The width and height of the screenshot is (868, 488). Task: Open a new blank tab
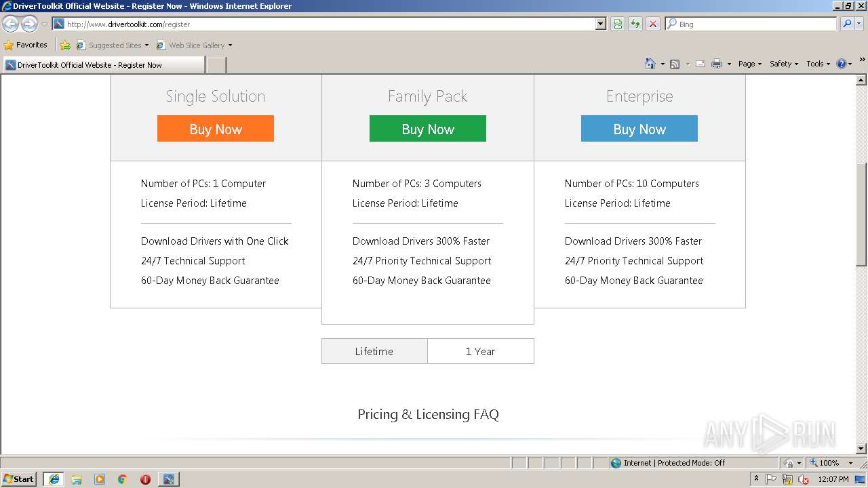point(216,65)
